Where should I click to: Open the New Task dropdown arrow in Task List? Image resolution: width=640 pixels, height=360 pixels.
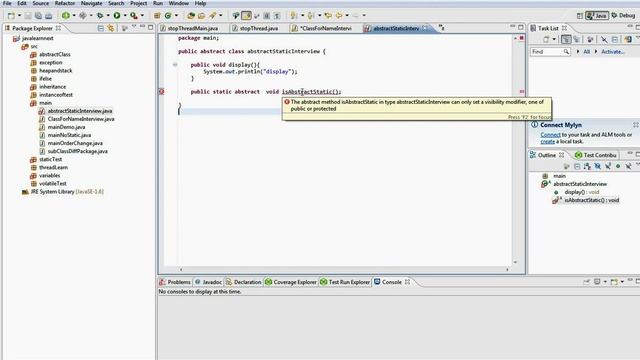point(554,39)
